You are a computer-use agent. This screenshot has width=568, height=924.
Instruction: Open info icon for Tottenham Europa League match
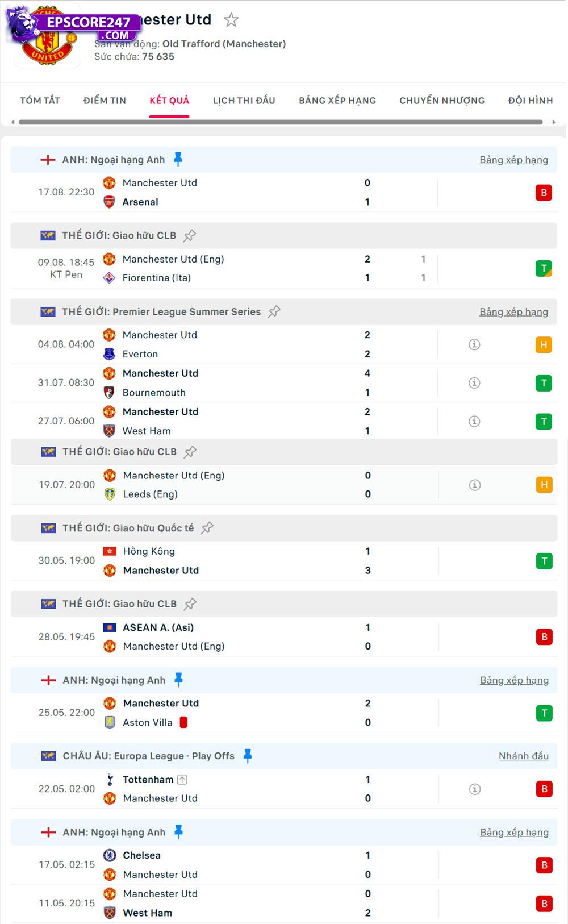point(475,789)
